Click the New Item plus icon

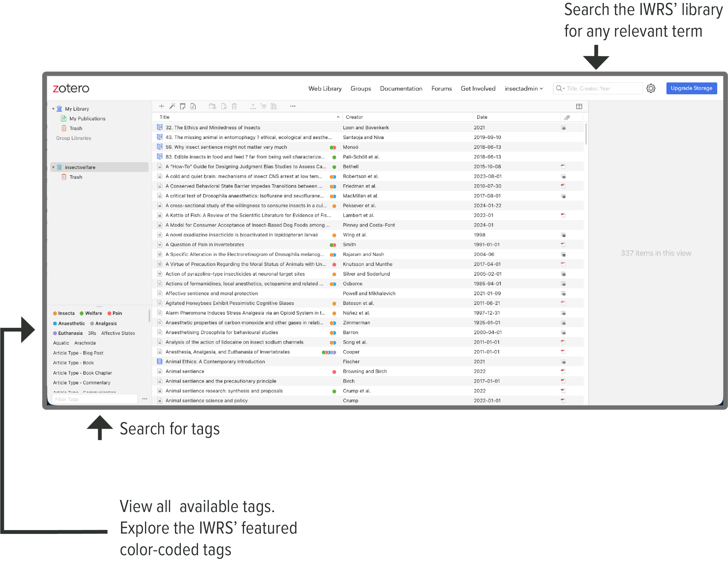click(x=162, y=106)
